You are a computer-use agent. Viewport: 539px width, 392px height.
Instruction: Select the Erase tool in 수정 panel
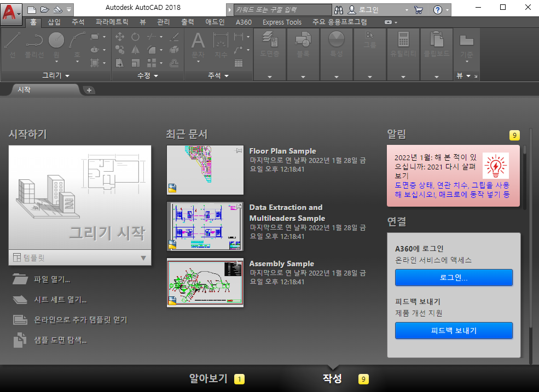174,37
